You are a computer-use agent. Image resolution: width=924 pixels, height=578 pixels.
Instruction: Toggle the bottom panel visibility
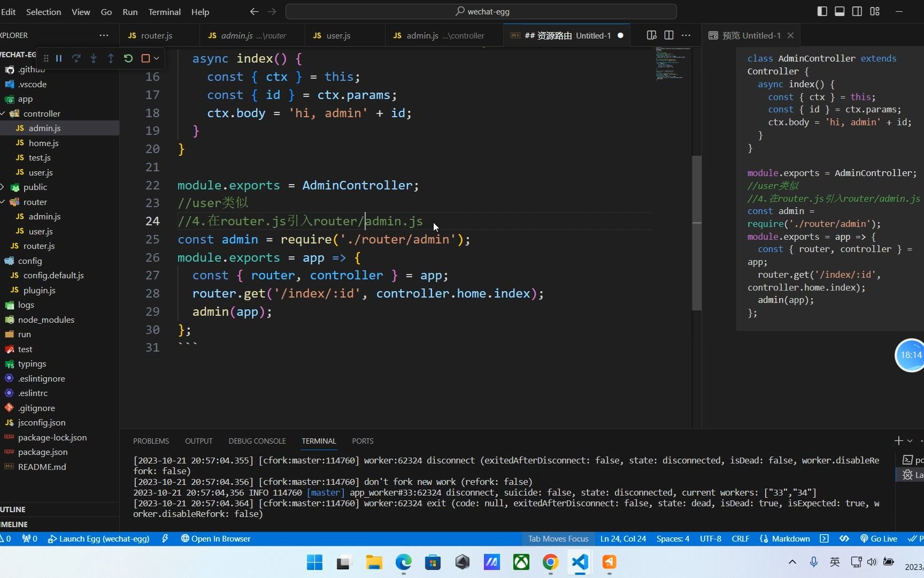click(x=840, y=11)
